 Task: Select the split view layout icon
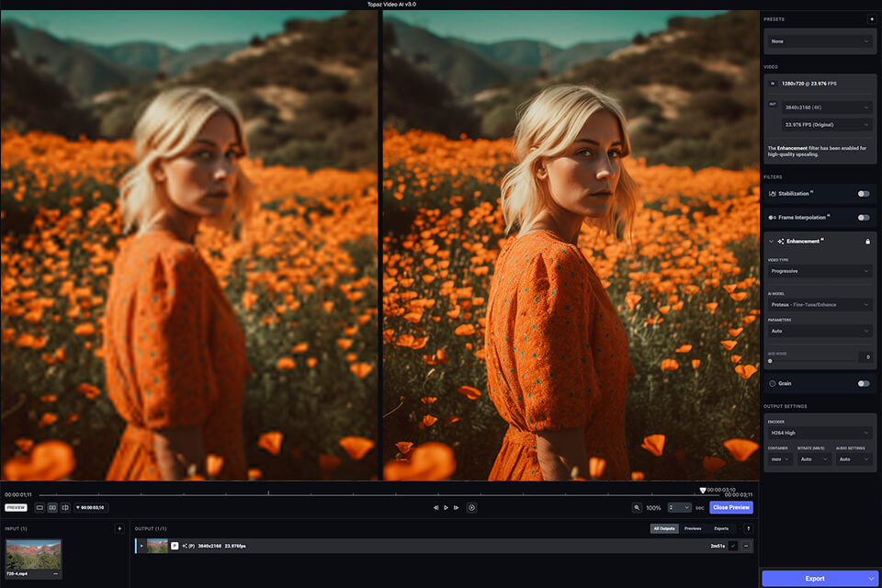coord(65,507)
